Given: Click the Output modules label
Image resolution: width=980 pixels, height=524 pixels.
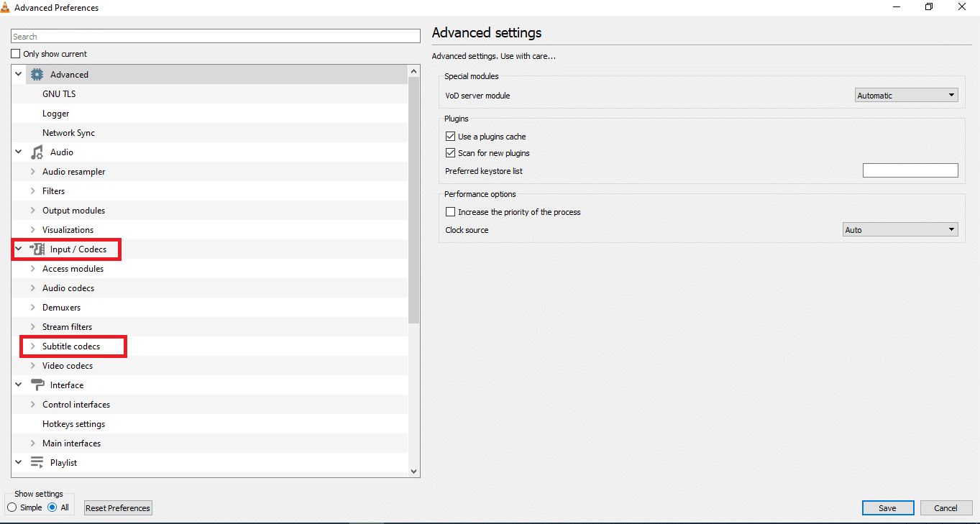Looking at the screenshot, I should (x=73, y=211).
